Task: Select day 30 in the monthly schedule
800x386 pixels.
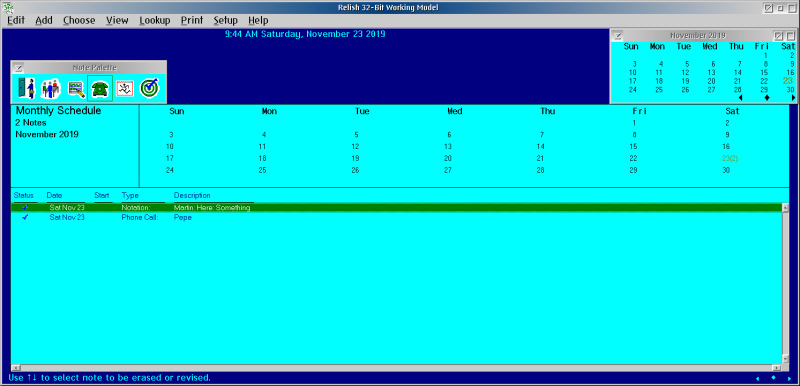Action: (727, 170)
